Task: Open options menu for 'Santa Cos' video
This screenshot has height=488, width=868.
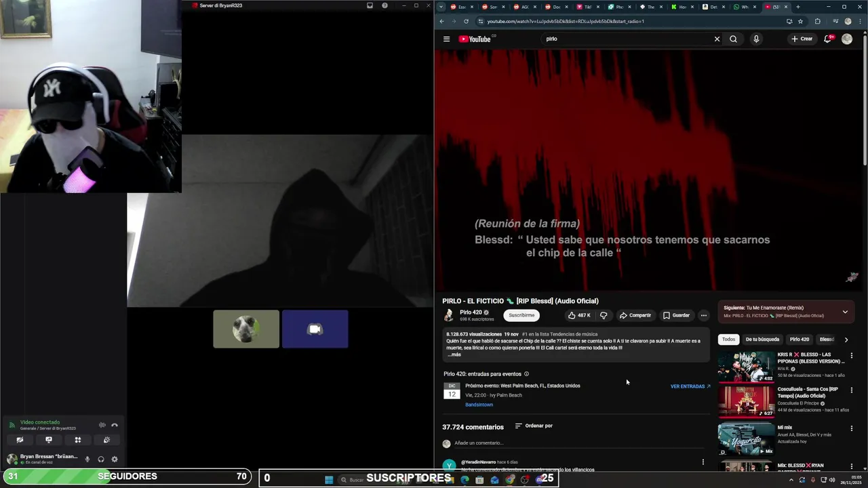Action: point(852,390)
